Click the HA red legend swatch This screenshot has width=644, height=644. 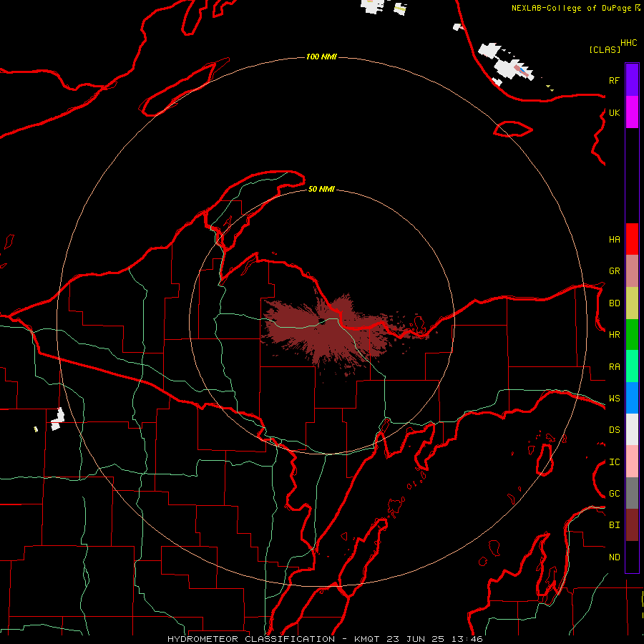tap(632, 239)
